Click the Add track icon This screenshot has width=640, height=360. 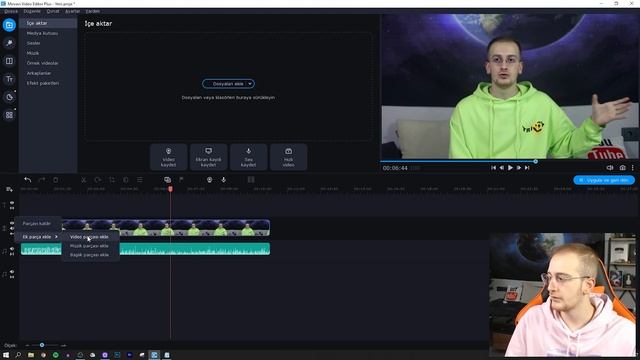9,189
